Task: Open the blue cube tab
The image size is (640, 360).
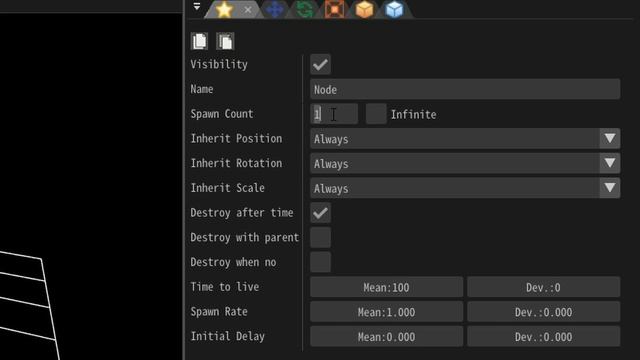Action: pyautogui.click(x=394, y=9)
